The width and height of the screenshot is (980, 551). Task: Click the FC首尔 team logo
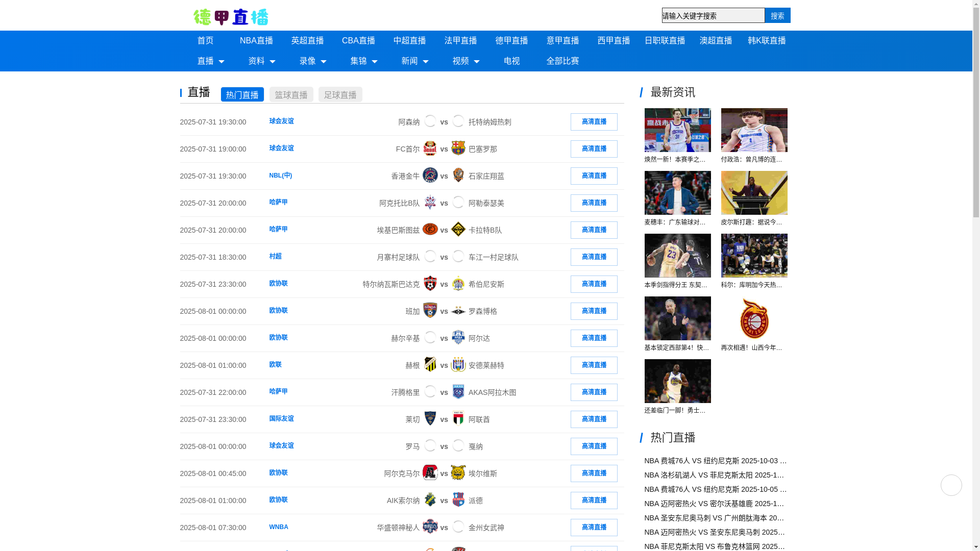coord(430,148)
